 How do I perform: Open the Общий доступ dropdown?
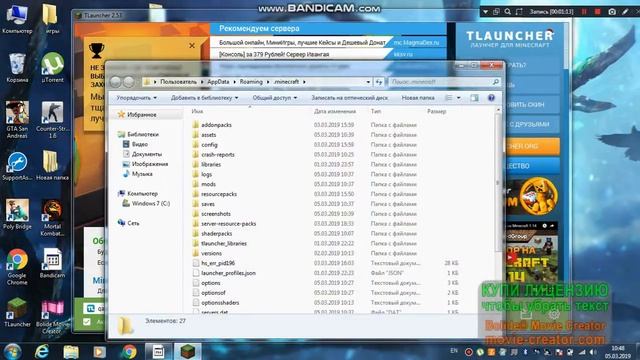275,98
